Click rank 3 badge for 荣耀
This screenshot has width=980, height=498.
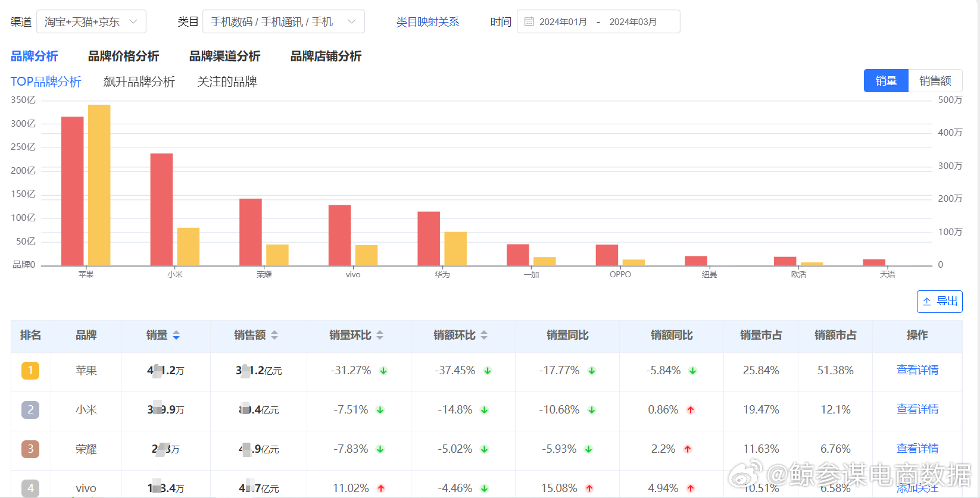click(30, 449)
